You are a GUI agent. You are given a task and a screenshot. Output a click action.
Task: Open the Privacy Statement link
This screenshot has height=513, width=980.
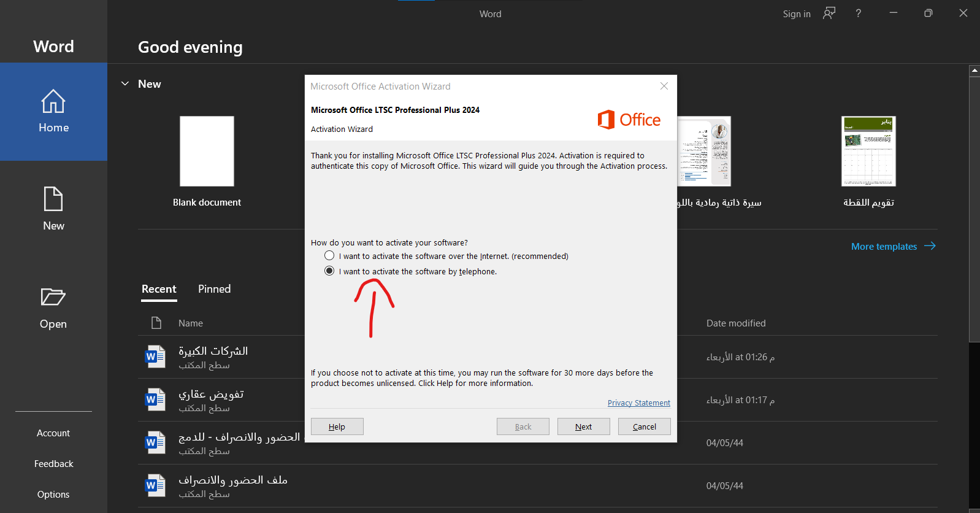638,403
